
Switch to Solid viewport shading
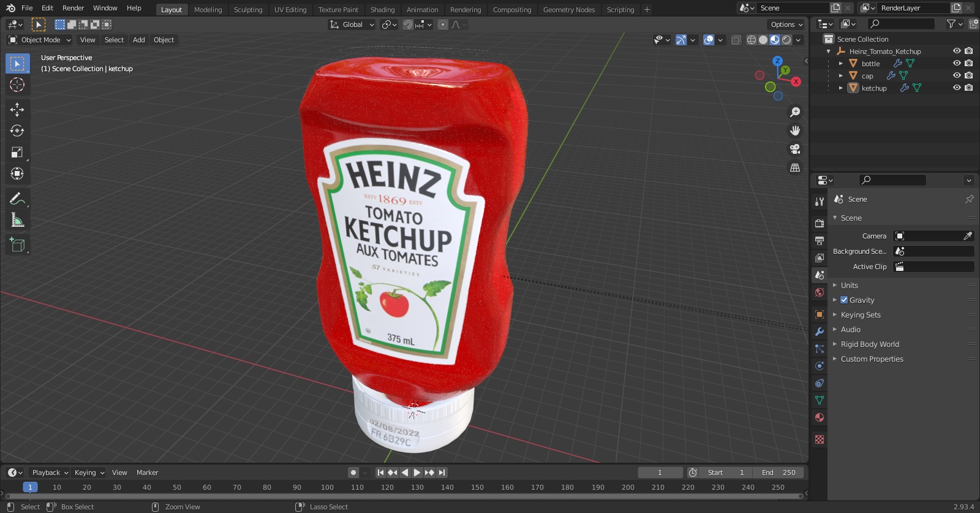(x=763, y=40)
